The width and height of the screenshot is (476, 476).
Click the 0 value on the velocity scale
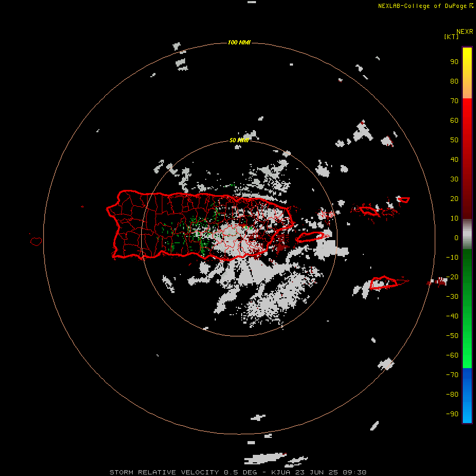click(x=456, y=237)
